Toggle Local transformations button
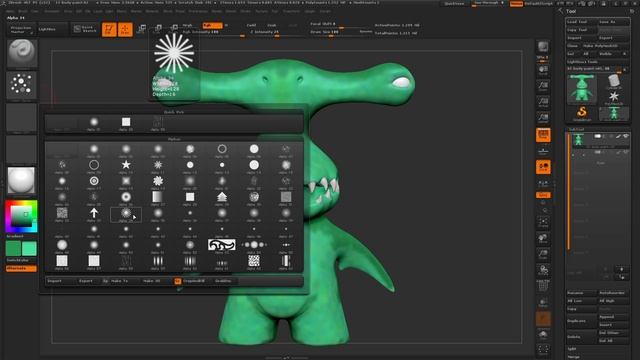The image size is (640, 360). click(543, 167)
